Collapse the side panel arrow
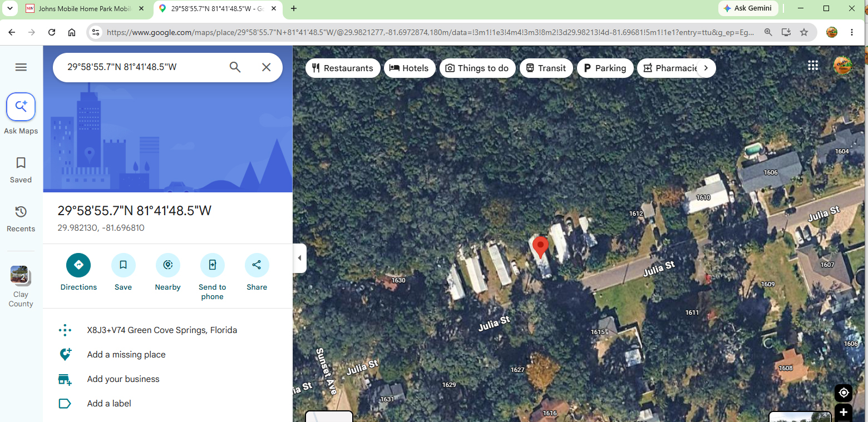 [x=299, y=258]
